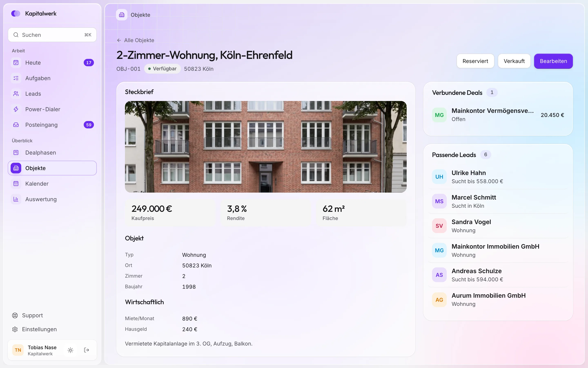Click the 20.450 € deal amount
The width and height of the screenshot is (588, 368).
coord(552,115)
